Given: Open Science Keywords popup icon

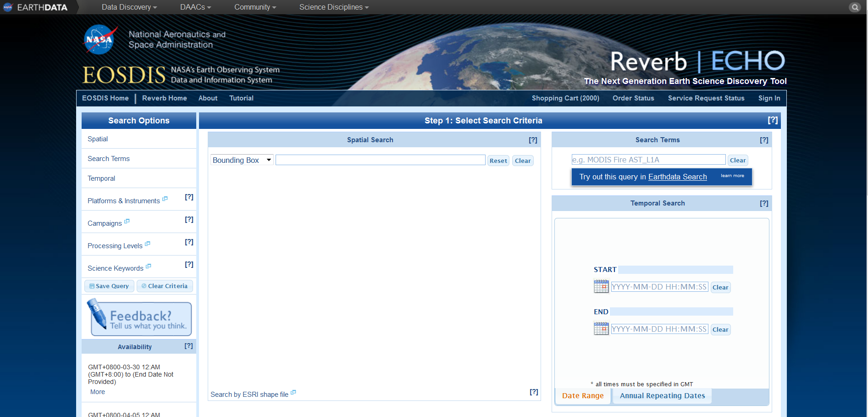Looking at the screenshot, I should click(x=149, y=266).
